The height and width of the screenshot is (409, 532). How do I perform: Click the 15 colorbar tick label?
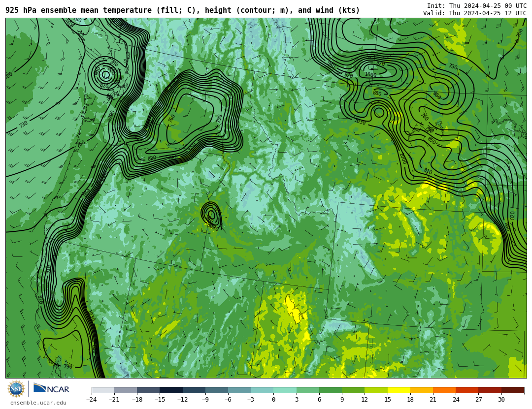point(388,400)
